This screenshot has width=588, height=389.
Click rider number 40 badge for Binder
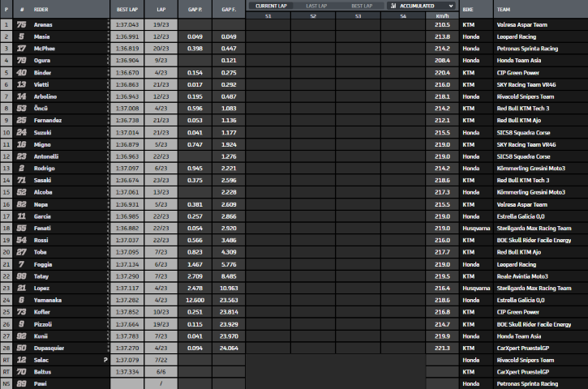coord(21,73)
